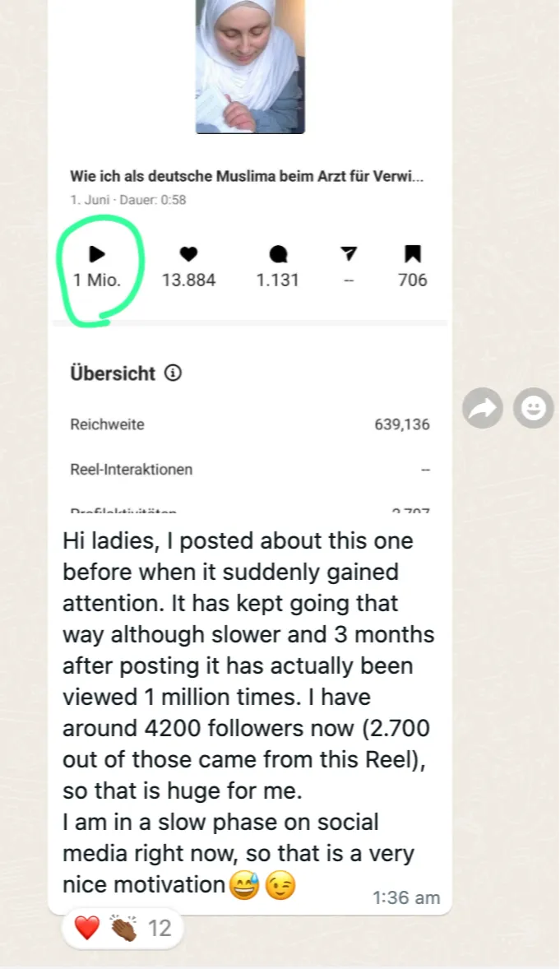Click the comments speech bubble icon
The image size is (560, 969).
[278, 254]
